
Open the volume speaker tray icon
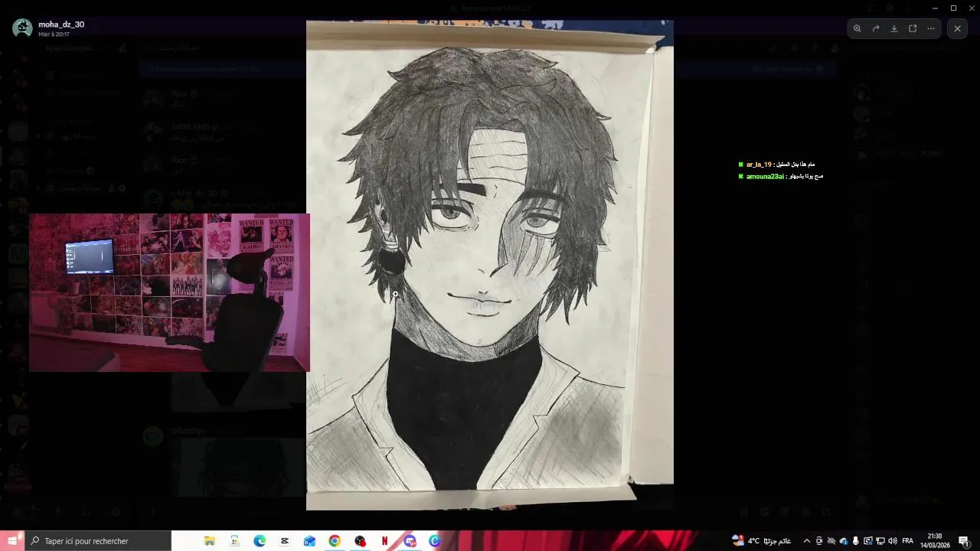click(893, 541)
